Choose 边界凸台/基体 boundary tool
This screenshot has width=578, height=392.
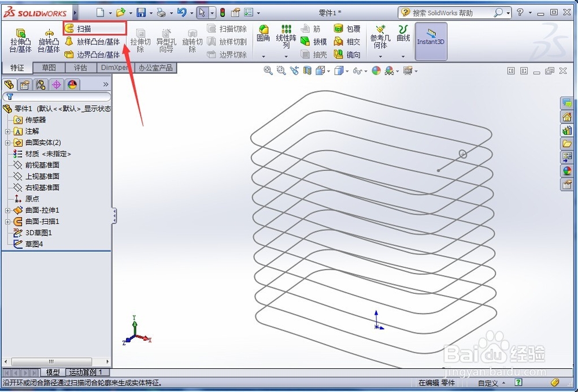92,55
